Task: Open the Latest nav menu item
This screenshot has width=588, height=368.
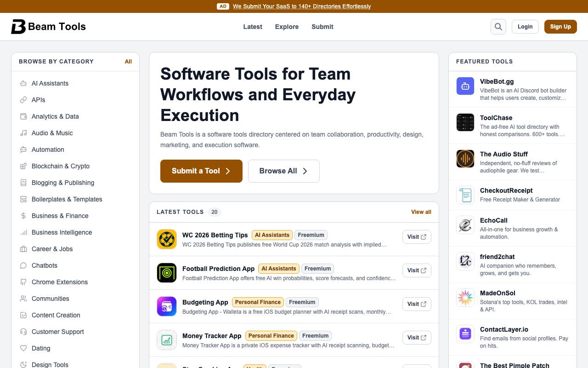Action: (x=253, y=27)
